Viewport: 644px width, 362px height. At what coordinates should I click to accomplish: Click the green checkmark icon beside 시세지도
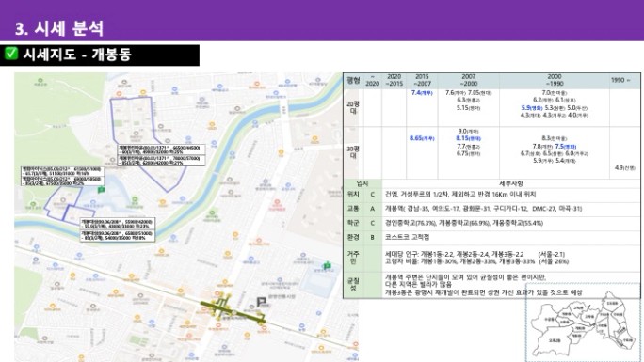pos(11,54)
